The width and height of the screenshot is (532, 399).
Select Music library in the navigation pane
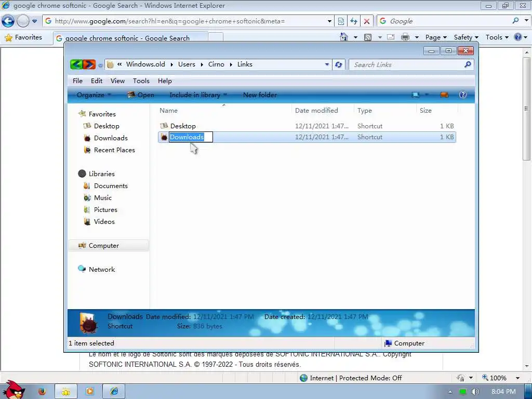[x=102, y=198]
